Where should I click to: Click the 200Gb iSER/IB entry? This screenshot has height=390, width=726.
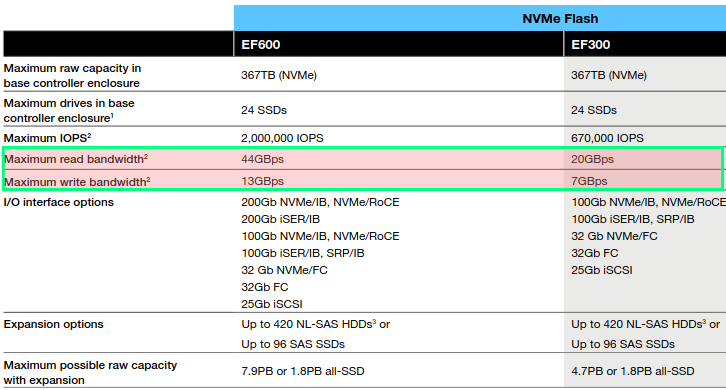(280, 219)
